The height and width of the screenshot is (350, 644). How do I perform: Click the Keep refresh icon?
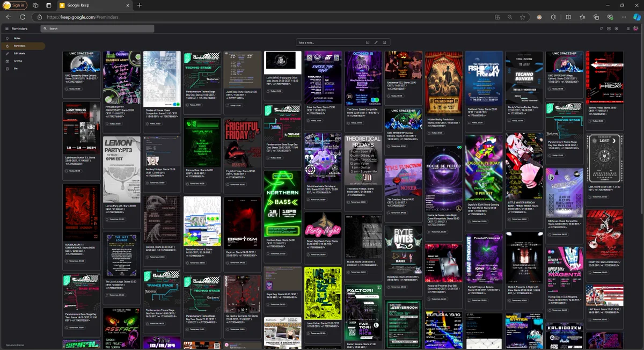point(602,28)
